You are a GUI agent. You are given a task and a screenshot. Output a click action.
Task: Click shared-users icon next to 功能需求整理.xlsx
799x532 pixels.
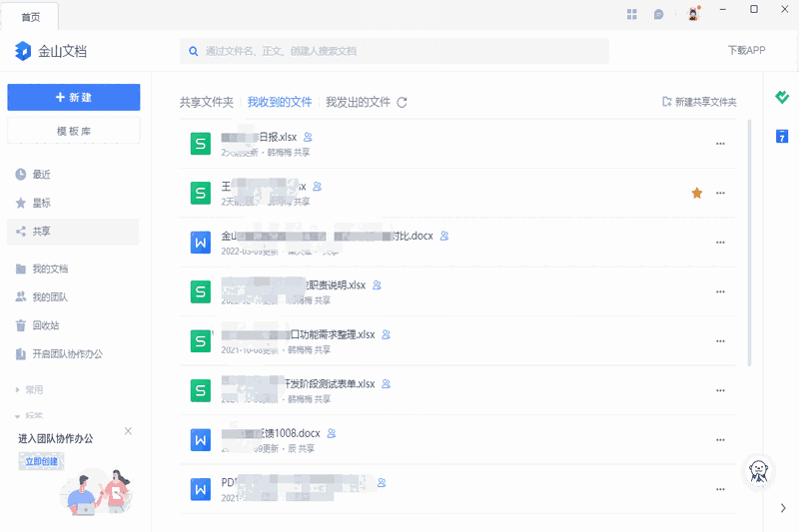click(387, 334)
